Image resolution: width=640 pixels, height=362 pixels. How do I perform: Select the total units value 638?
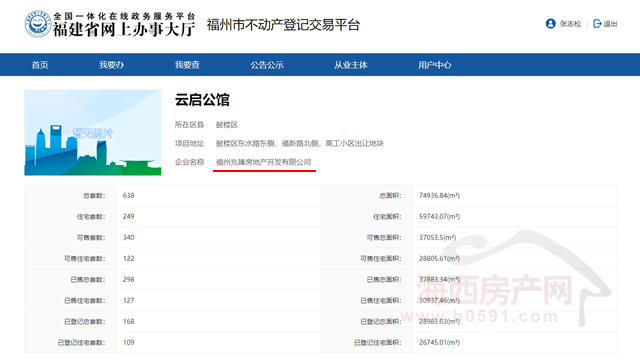[129, 195]
